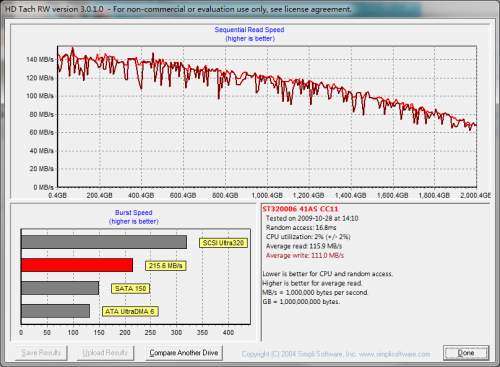Select the red 215.6 MB/s burst speed bar
This screenshot has height=367, width=500.
77,265
